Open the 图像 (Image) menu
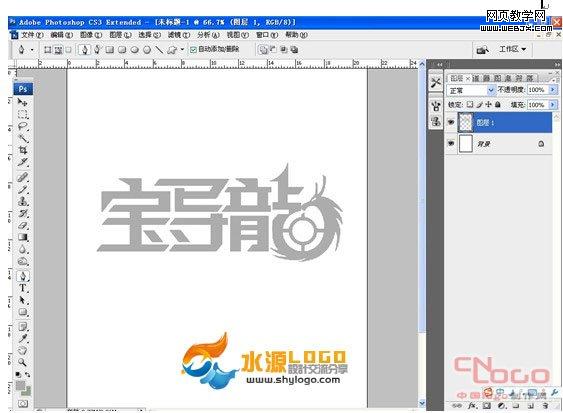Screen dimensions: 563x413 91,35
